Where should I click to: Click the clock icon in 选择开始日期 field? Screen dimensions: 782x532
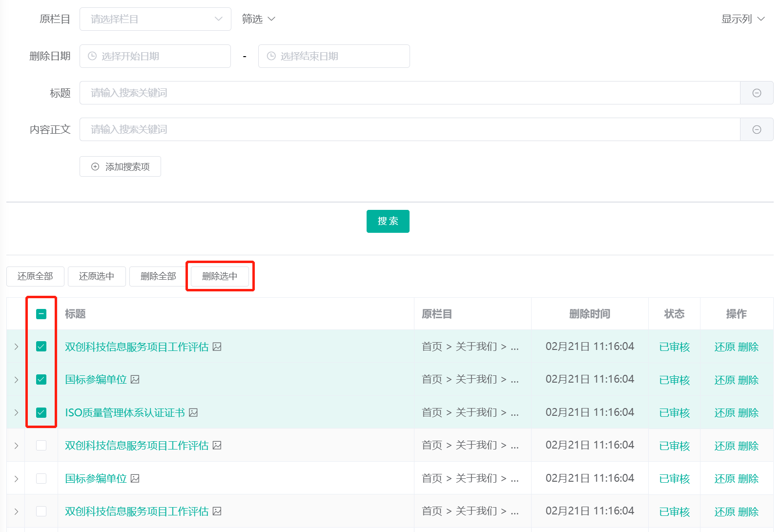coord(92,56)
